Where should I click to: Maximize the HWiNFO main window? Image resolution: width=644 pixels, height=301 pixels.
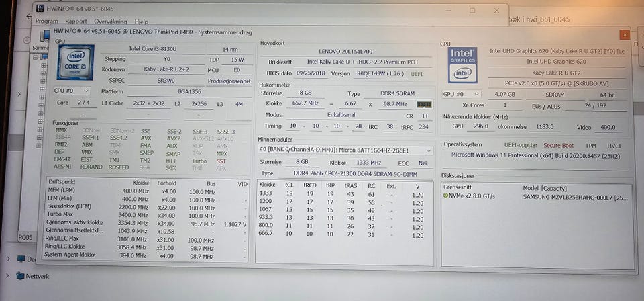click(472, 10)
